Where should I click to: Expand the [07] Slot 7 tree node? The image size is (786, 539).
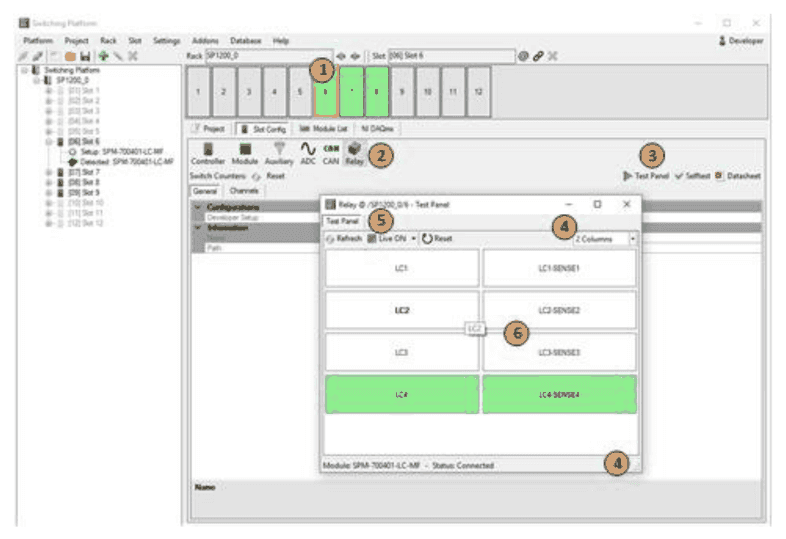pyautogui.click(x=49, y=172)
